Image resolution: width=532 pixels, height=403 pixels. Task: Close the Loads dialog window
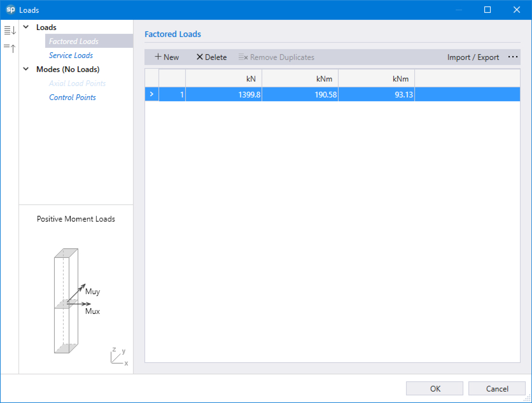coord(516,10)
